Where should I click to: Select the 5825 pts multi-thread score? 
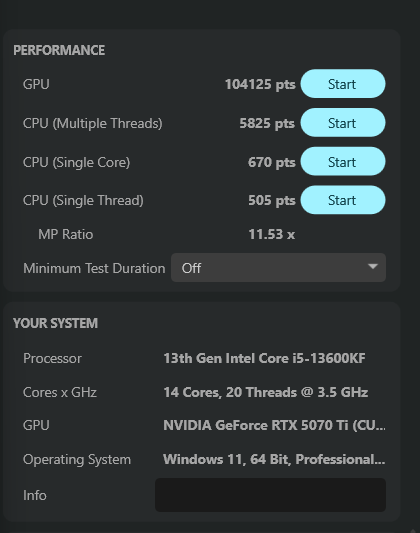pos(267,123)
